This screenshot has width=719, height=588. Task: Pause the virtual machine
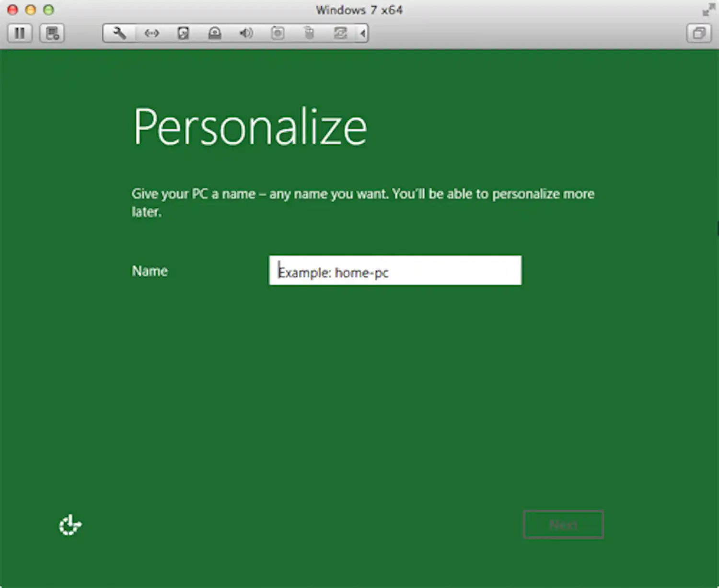20,33
